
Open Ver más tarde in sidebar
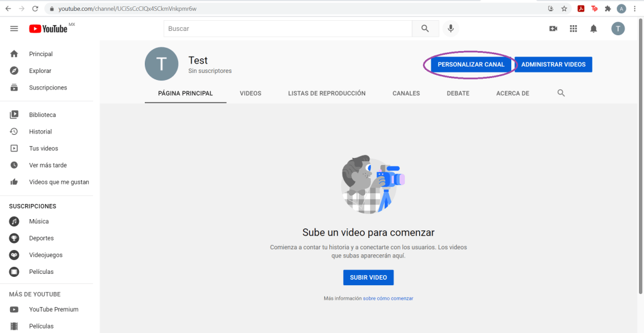[47, 165]
